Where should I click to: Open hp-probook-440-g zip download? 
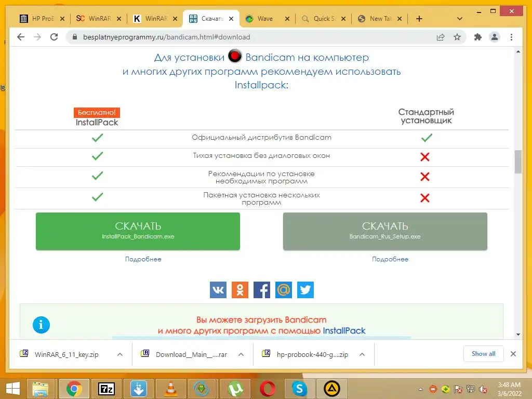coord(312,354)
